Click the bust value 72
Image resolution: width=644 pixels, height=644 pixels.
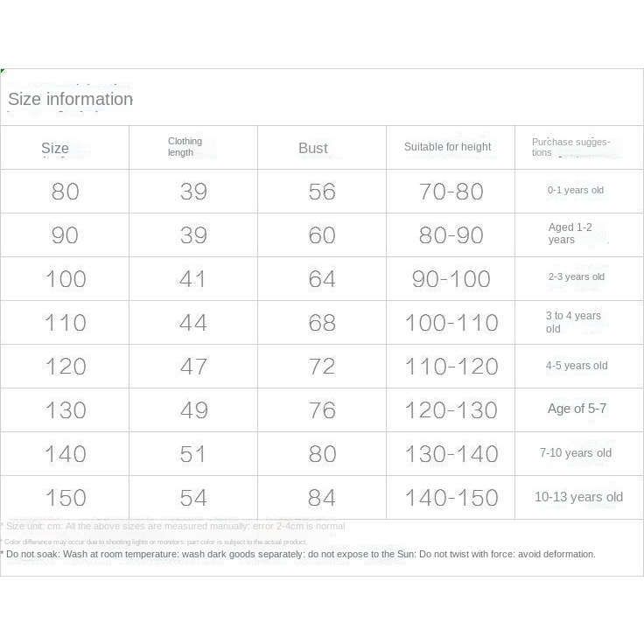pos(322,367)
